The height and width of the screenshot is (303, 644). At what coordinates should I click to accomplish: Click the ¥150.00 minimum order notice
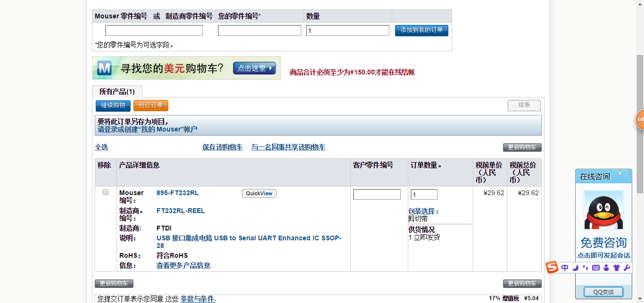pos(352,73)
